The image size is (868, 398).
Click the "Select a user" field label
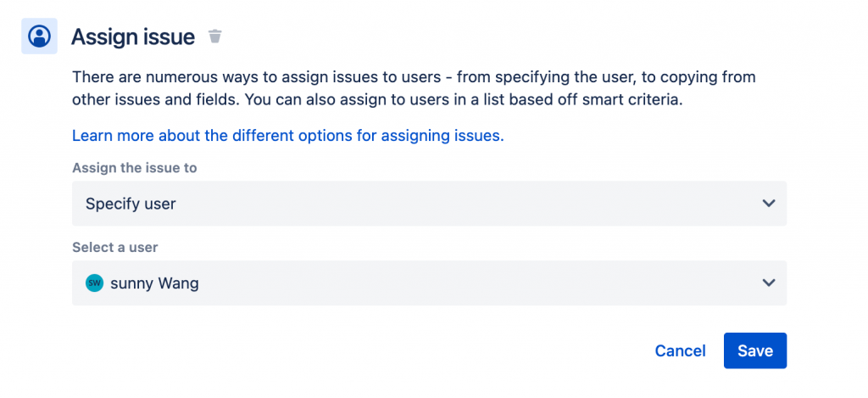tap(115, 248)
